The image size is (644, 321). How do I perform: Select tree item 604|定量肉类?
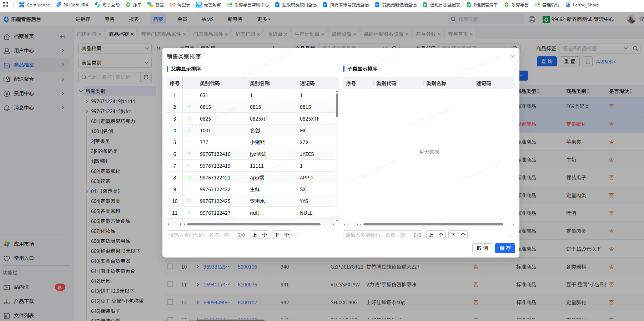coord(106,201)
